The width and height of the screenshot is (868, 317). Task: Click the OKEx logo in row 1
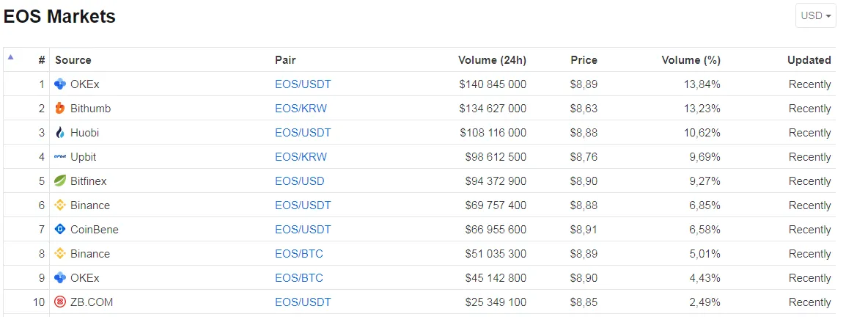coord(60,84)
